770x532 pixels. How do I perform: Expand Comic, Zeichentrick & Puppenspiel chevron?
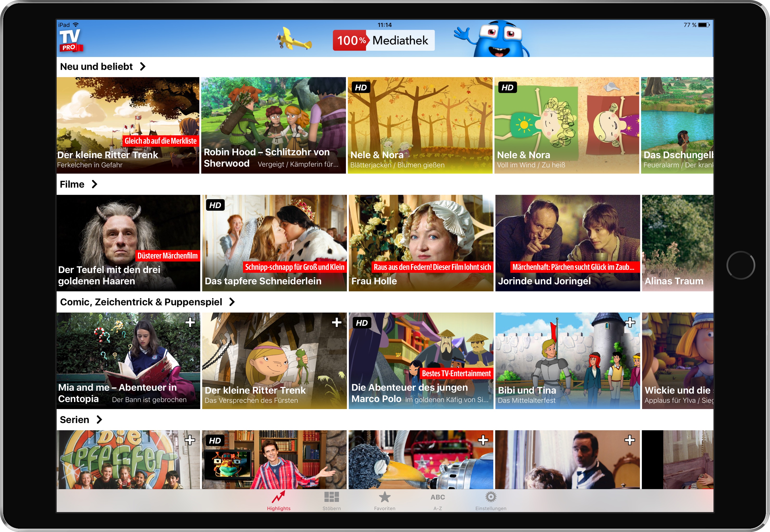232,302
